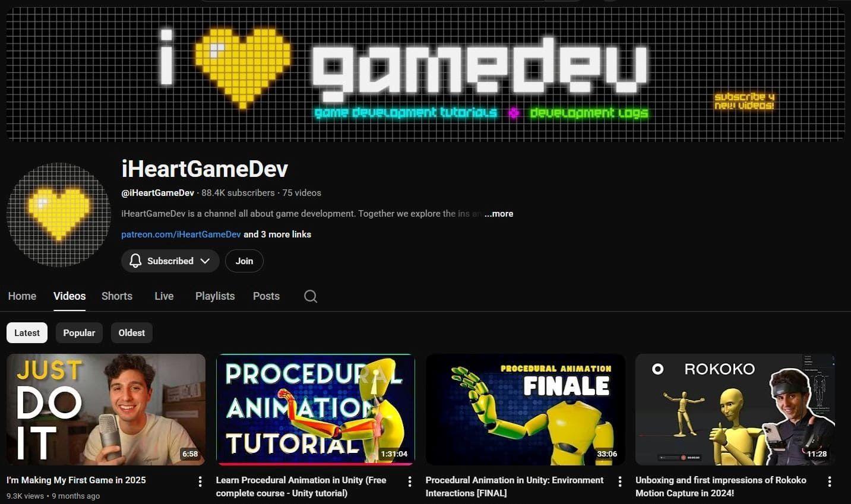Click the iHeartGameDev channel avatar

tap(59, 214)
